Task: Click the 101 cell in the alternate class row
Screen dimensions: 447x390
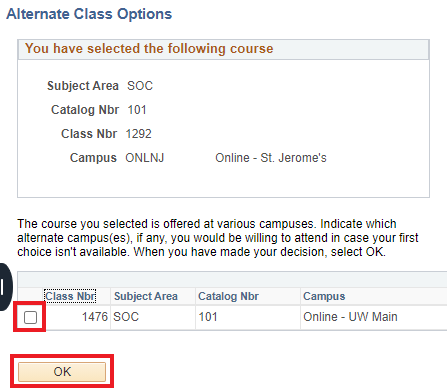Action: point(208,317)
